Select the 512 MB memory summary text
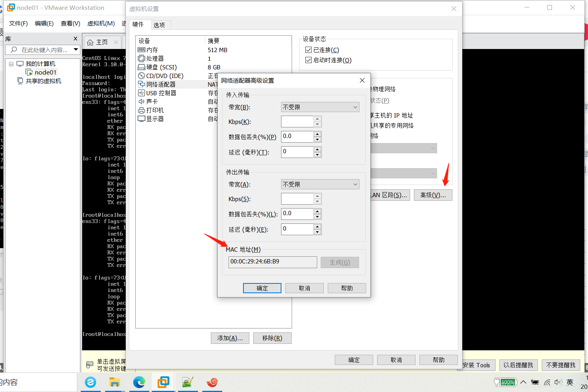This screenshot has height=392, width=588. point(218,50)
